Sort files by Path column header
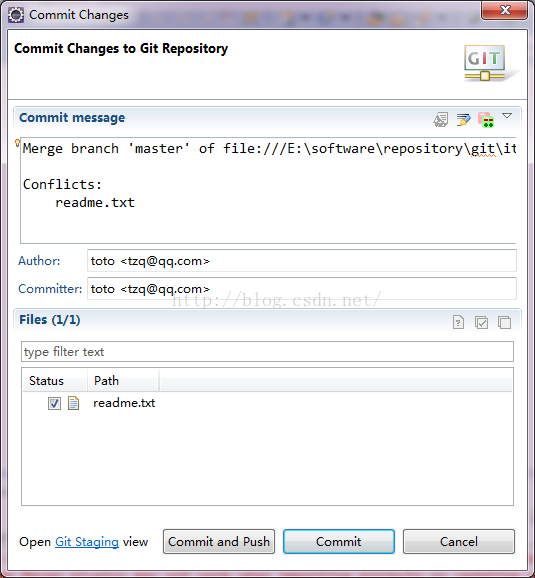This screenshot has width=535, height=578. [x=124, y=380]
